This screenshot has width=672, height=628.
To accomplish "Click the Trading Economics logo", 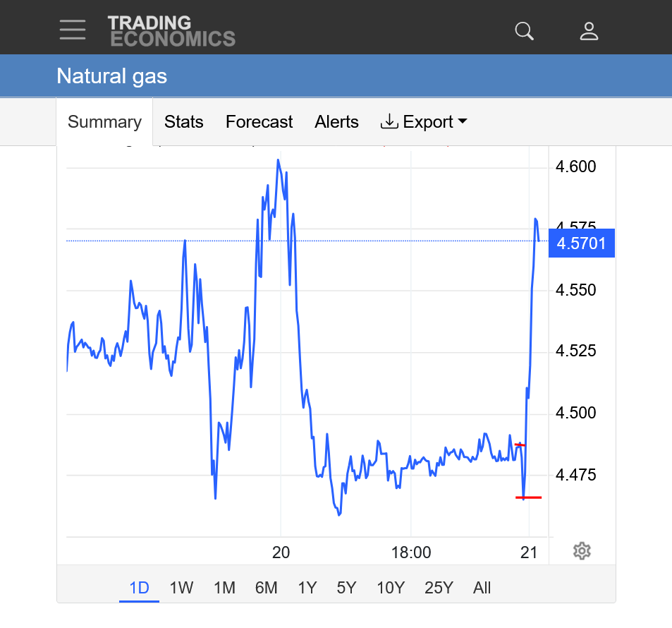I will pos(171,31).
